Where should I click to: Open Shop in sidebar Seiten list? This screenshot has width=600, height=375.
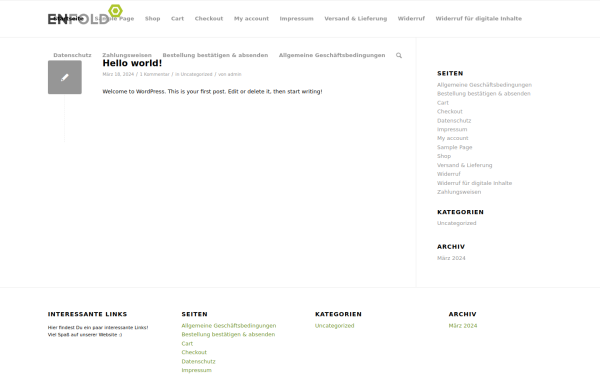(x=444, y=156)
